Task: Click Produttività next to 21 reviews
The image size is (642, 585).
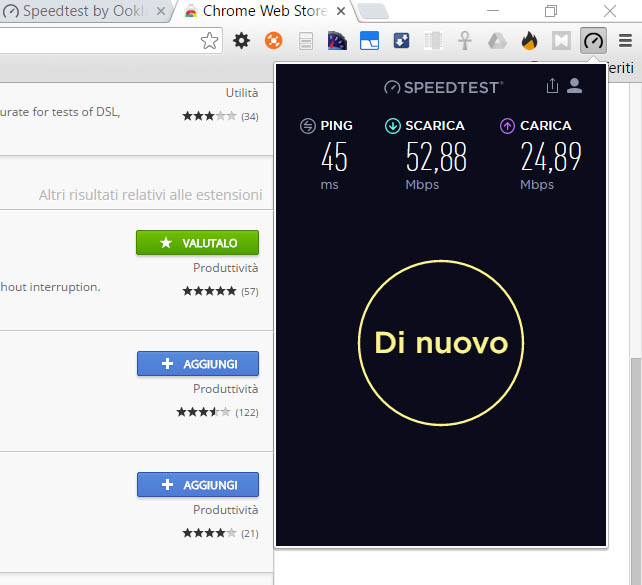Action: (x=226, y=510)
